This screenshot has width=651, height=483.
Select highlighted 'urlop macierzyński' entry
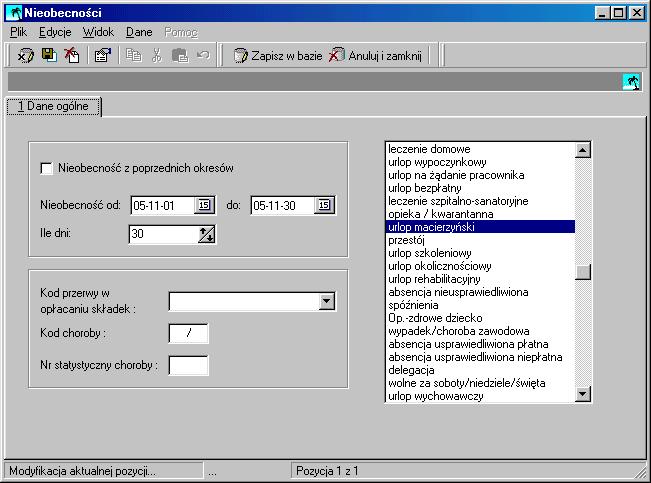480,227
